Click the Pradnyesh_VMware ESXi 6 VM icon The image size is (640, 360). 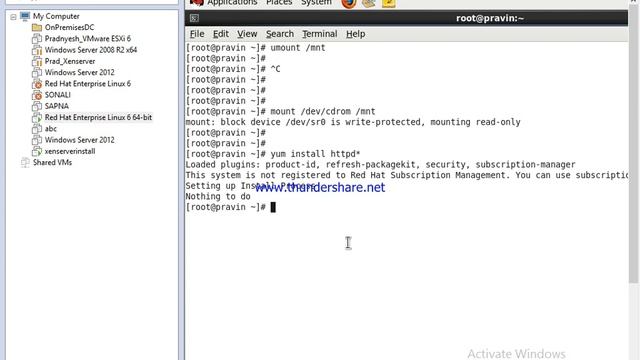pos(37,39)
